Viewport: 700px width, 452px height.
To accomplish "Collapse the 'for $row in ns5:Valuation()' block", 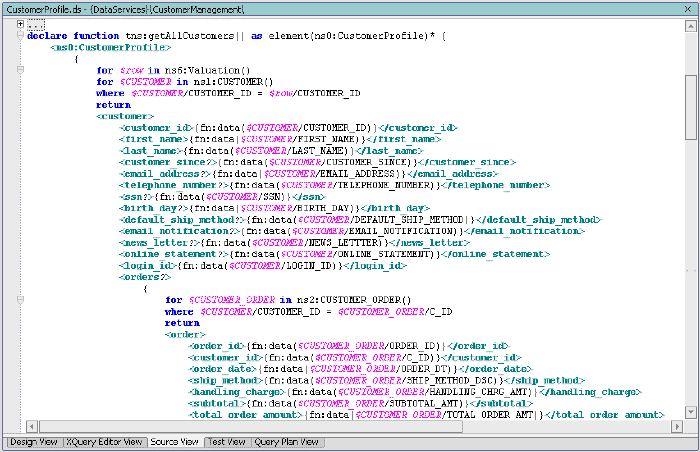I will (x=20, y=70).
